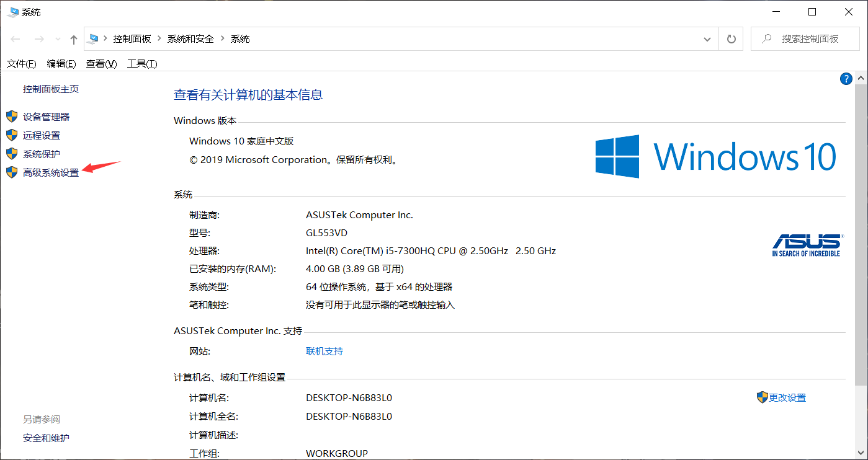Click the window title bar system icon
The height and width of the screenshot is (460, 868).
[x=13, y=12]
